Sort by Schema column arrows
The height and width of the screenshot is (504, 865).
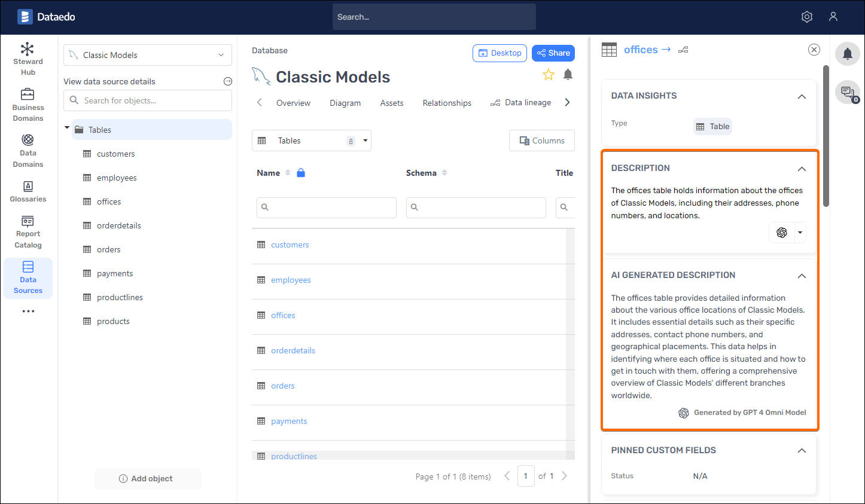point(444,173)
